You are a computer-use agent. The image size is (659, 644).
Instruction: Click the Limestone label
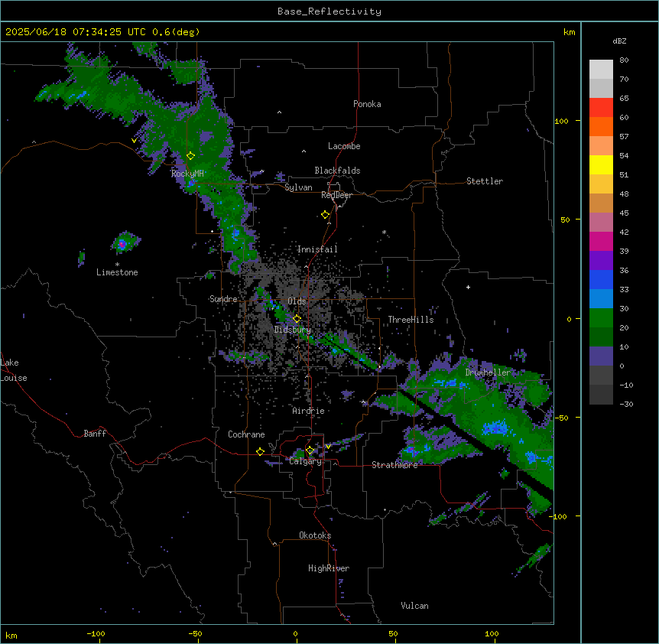pyautogui.click(x=117, y=272)
